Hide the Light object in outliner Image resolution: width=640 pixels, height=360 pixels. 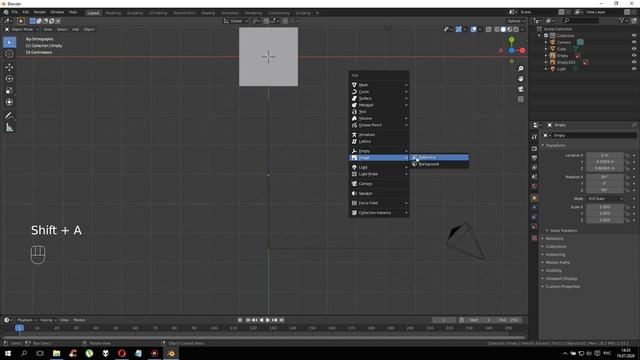coord(634,69)
